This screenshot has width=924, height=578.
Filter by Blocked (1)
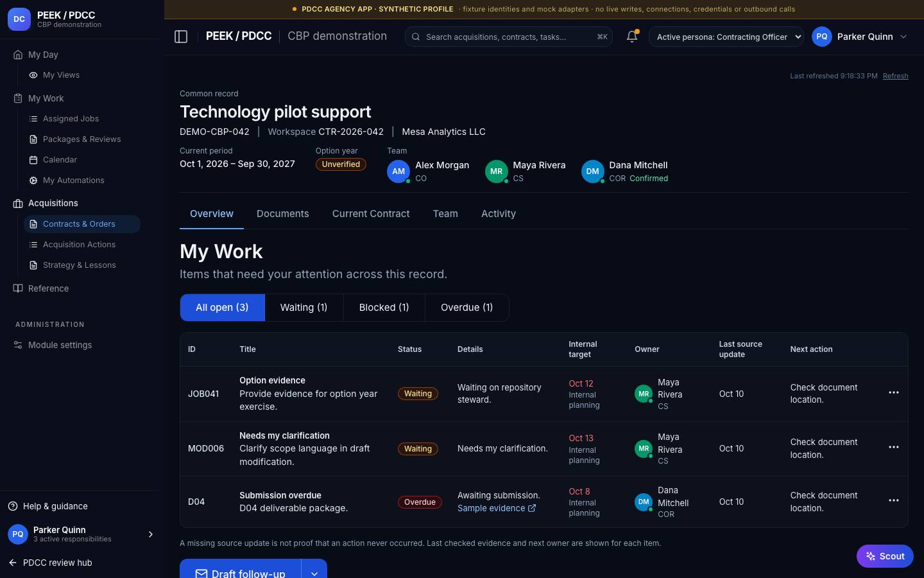(x=384, y=308)
